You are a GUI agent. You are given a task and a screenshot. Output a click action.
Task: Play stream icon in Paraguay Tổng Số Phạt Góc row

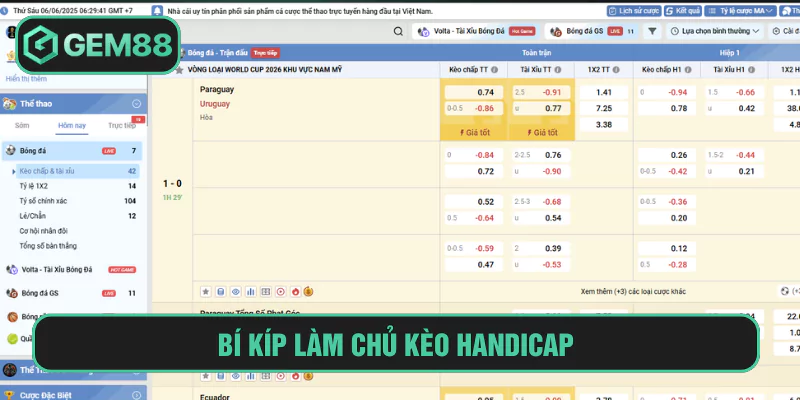pos(280,376)
